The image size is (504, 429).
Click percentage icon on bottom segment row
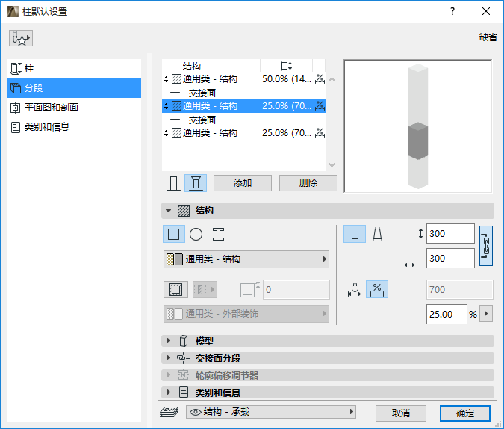click(x=320, y=132)
